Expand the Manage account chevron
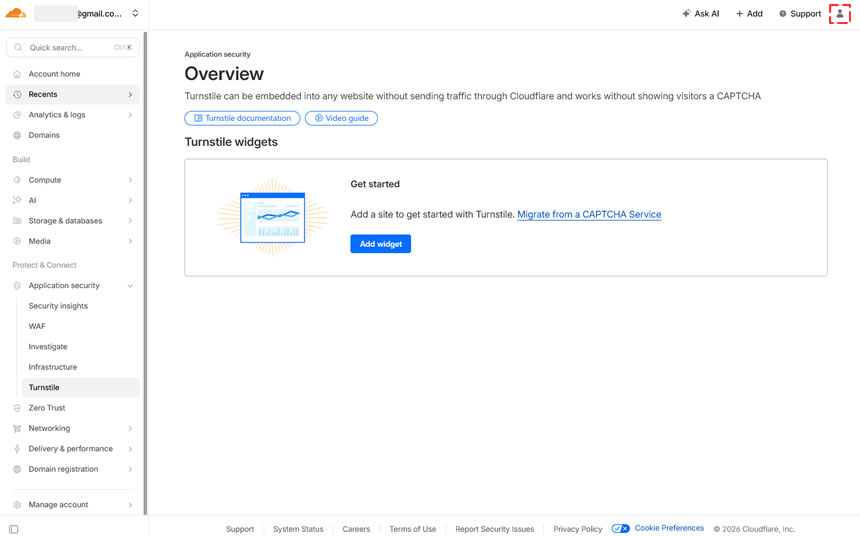The height and width of the screenshot is (536, 860). point(131,505)
